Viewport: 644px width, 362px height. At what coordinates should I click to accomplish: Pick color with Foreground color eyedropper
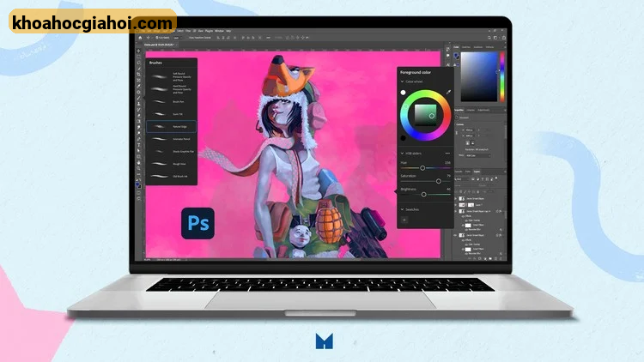click(x=448, y=92)
